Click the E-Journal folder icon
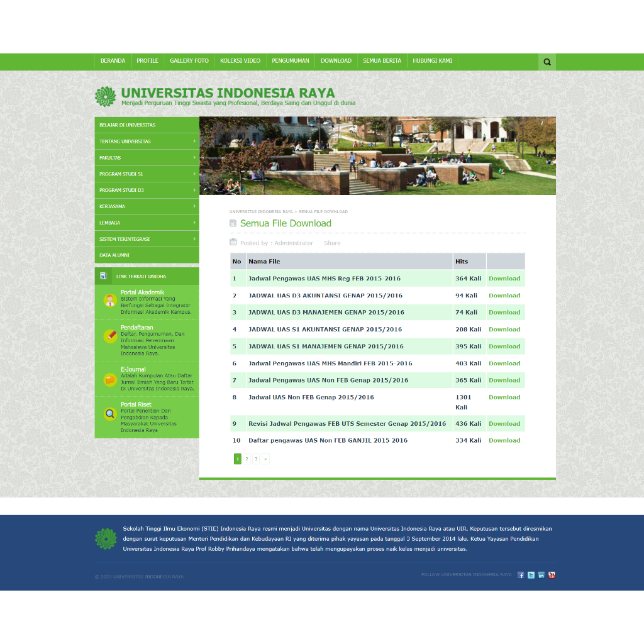Screen dimensions: 644x644 (109, 380)
